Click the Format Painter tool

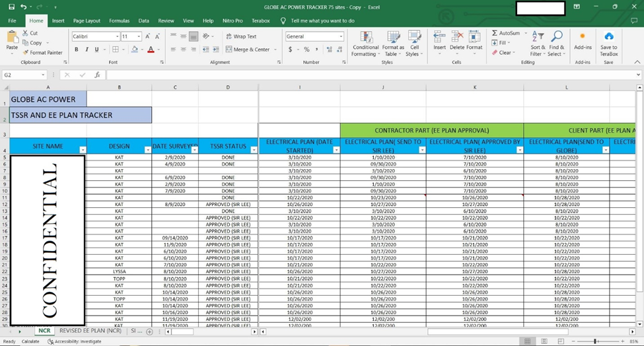pos(42,52)
